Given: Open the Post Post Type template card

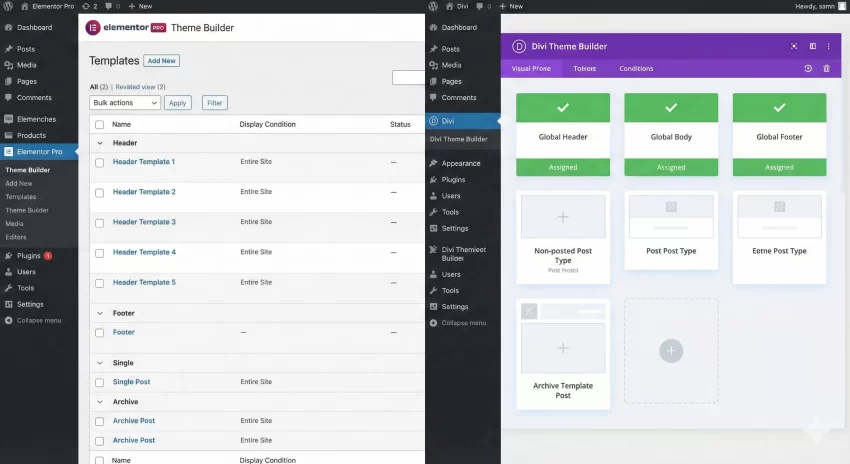Looking at the screenshot, I should point(671,230).
